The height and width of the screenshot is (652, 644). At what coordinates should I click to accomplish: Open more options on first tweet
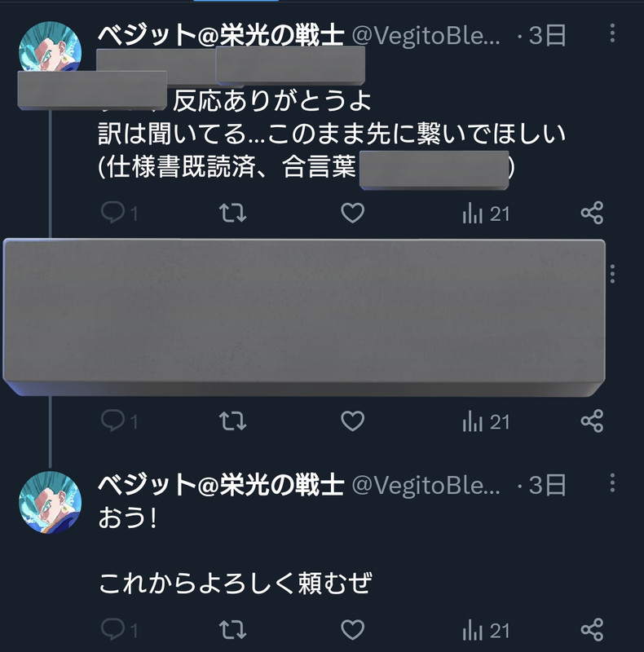(x=612, y=33)
